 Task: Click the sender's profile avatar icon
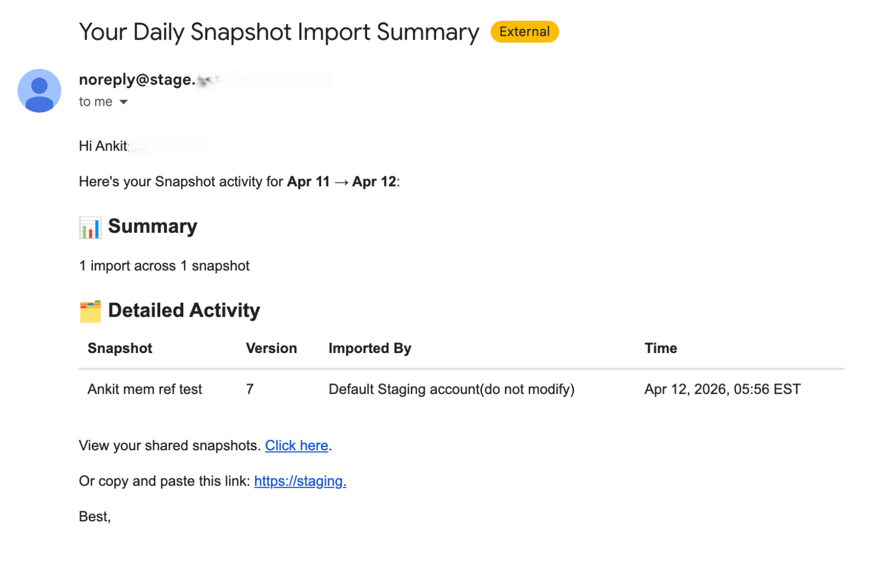[39, 91]
